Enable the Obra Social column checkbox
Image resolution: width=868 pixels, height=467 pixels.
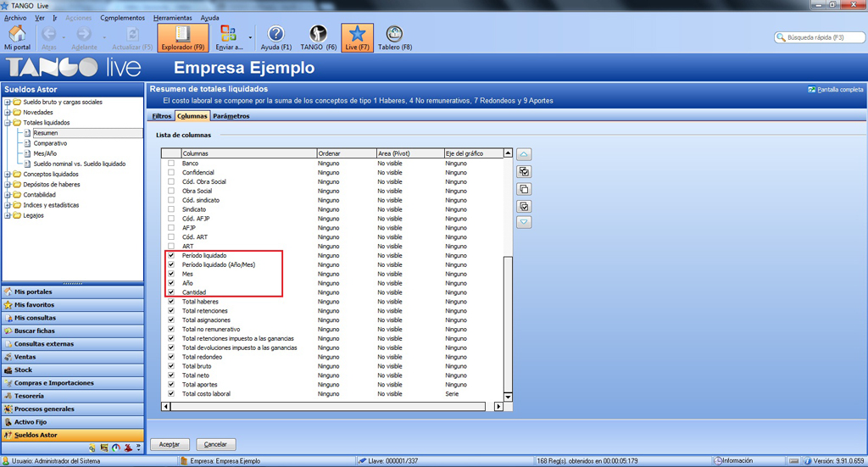pos(171,191)
